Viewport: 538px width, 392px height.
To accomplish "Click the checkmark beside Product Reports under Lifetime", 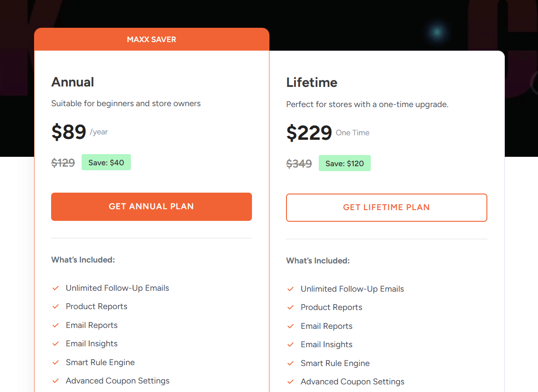I will tap(291, 307).
